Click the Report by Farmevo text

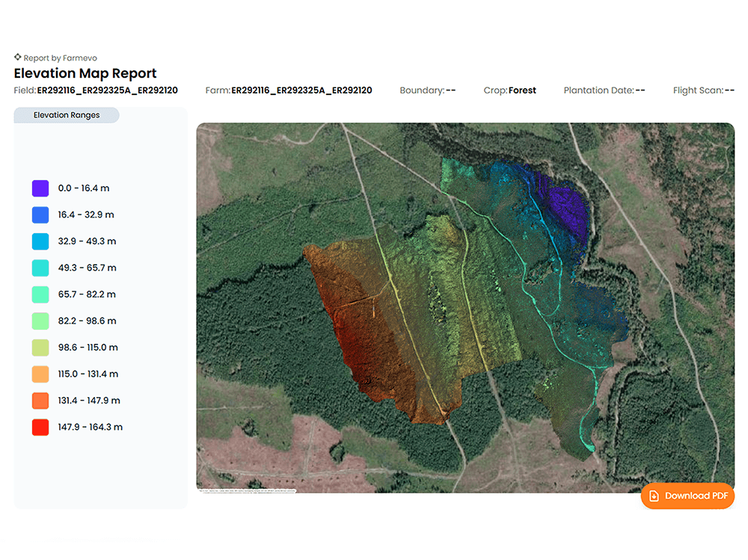60,58
